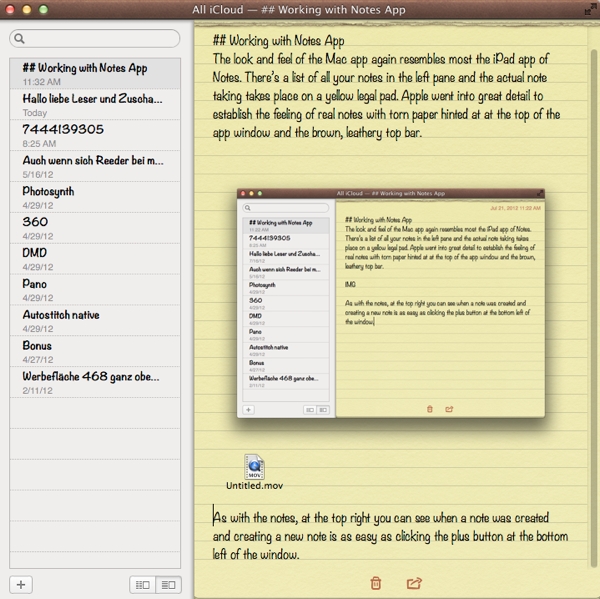Place cursor in paragraph starting 'As with the notes'
600x599 pixels.
click(x=390, y=536)
